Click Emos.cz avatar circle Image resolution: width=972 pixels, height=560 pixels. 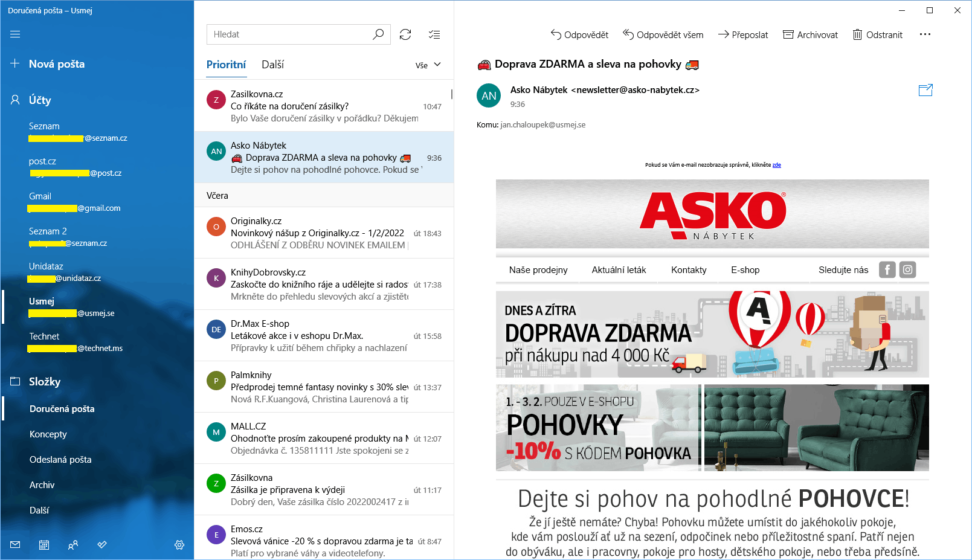click(x=216, y=535)
